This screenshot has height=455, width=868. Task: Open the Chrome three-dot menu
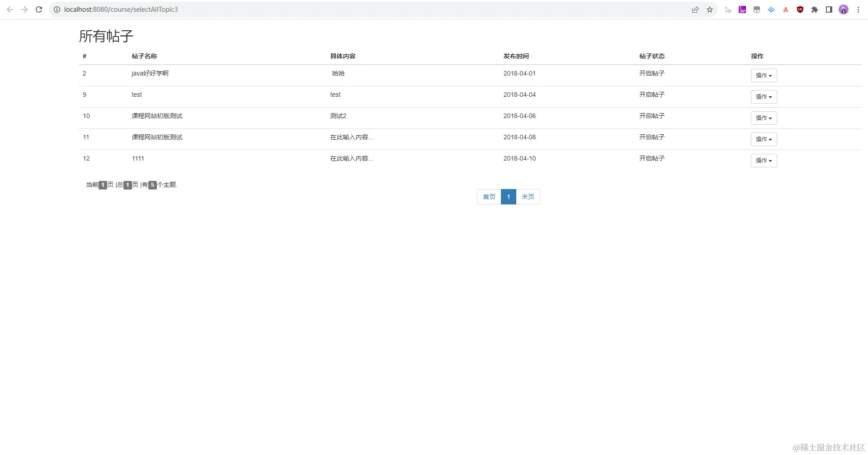point(858,9)
